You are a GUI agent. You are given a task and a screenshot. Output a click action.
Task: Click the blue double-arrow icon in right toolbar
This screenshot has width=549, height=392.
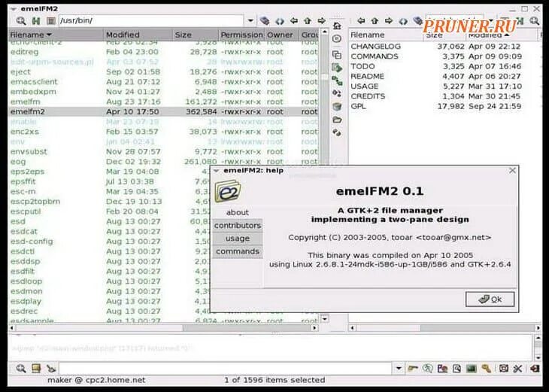tap(403, 21)
